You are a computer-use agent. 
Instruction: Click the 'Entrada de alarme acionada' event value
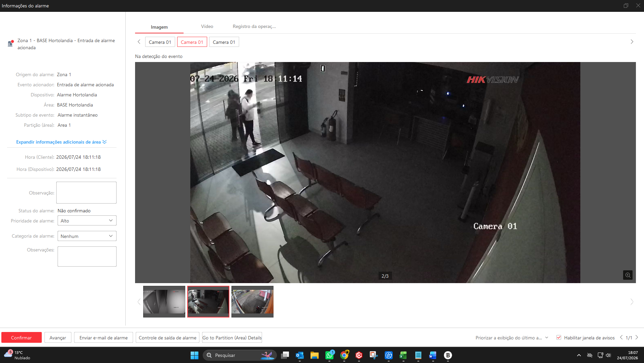[x=85, y=85]
